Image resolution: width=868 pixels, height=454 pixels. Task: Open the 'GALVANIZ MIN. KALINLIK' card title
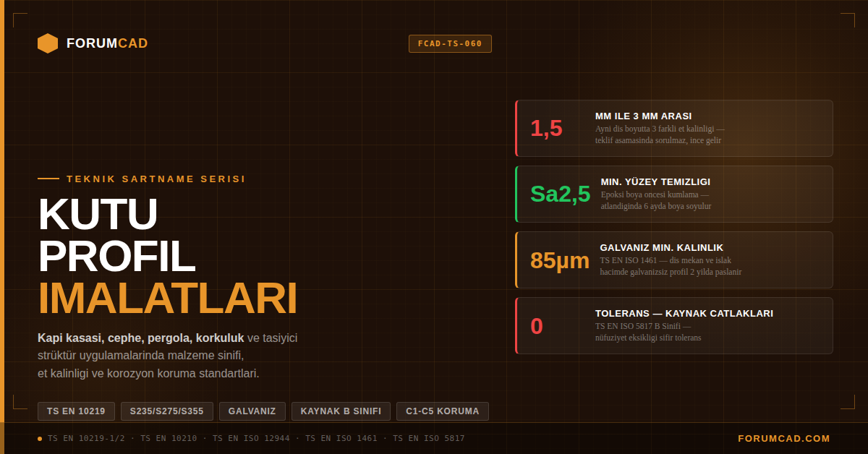(x=661, y=247)
